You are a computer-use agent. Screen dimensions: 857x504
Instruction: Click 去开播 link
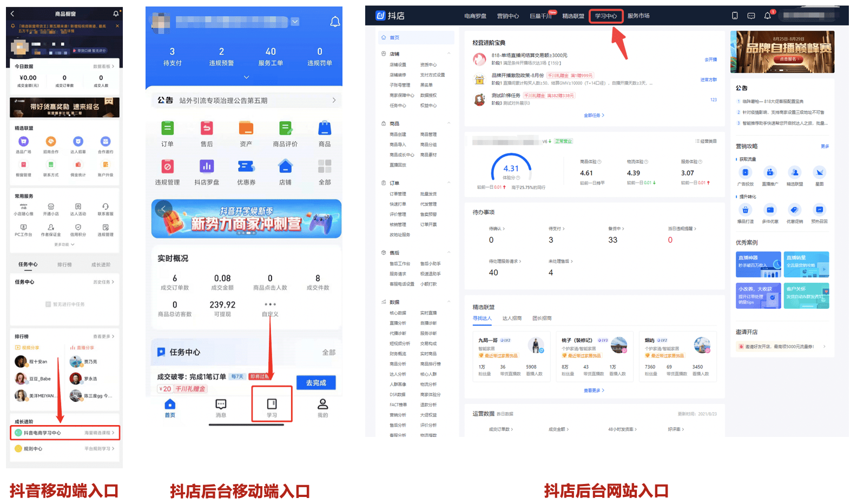click(x=710, y=59)
